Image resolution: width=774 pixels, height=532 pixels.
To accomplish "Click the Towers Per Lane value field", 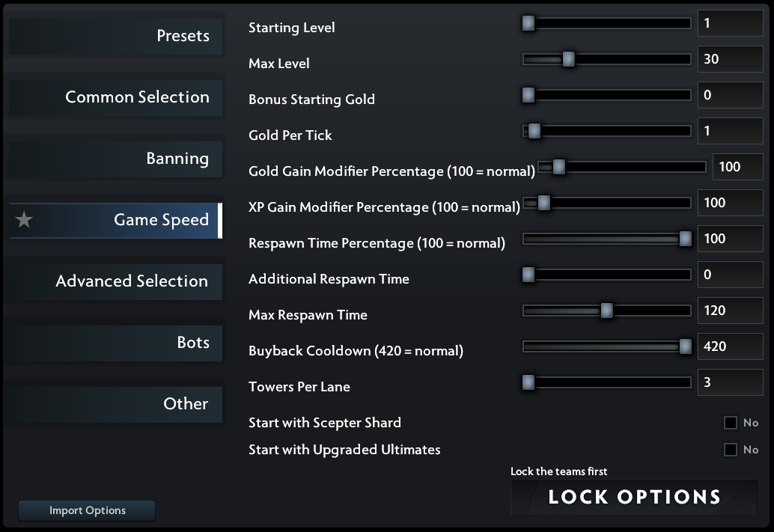I will click(730, 382).
